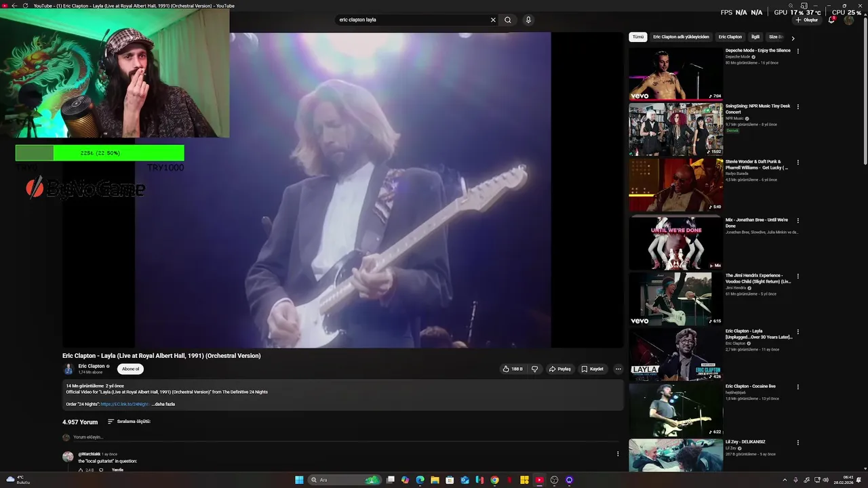
Task: Open options for the Layla Unplugged video
Action: pyautogui.click(x=797, y=332)
